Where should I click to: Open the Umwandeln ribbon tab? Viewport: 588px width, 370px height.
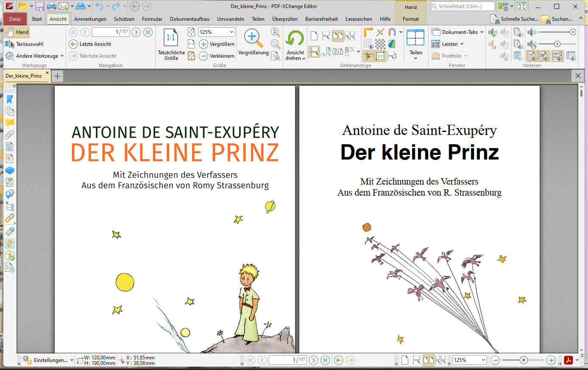pos(231,19)
